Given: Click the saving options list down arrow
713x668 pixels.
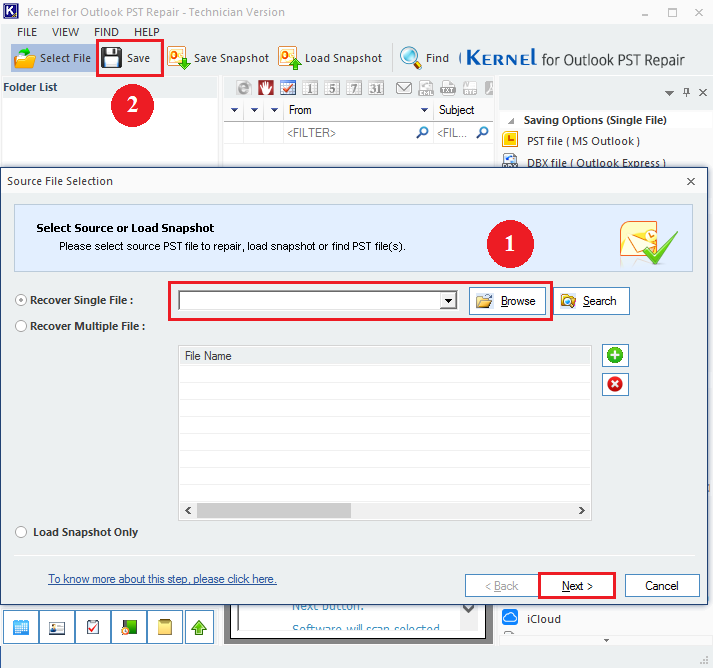Looking at the screenshot, I should click(606, 640).
